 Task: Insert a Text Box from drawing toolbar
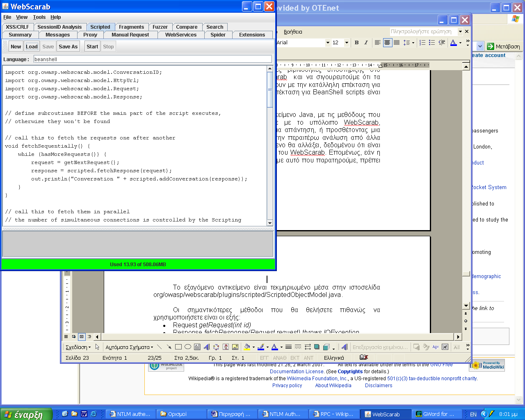[x=197, y=347]
